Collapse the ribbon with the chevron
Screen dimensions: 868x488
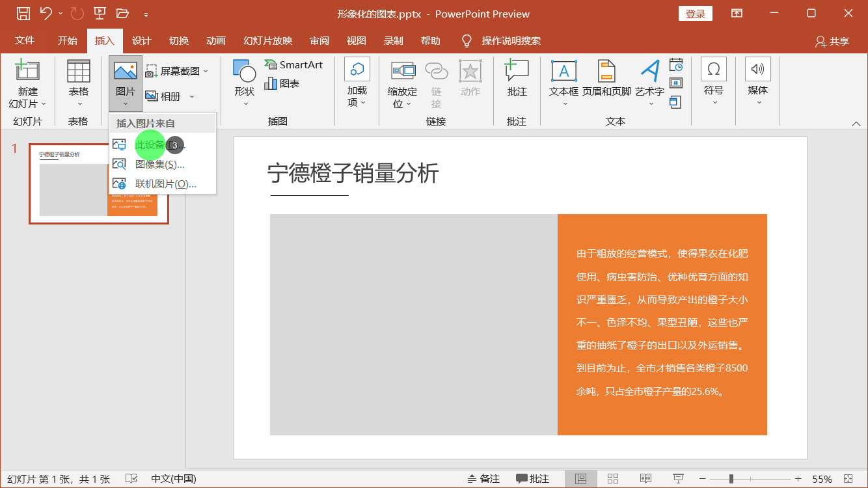856,123
